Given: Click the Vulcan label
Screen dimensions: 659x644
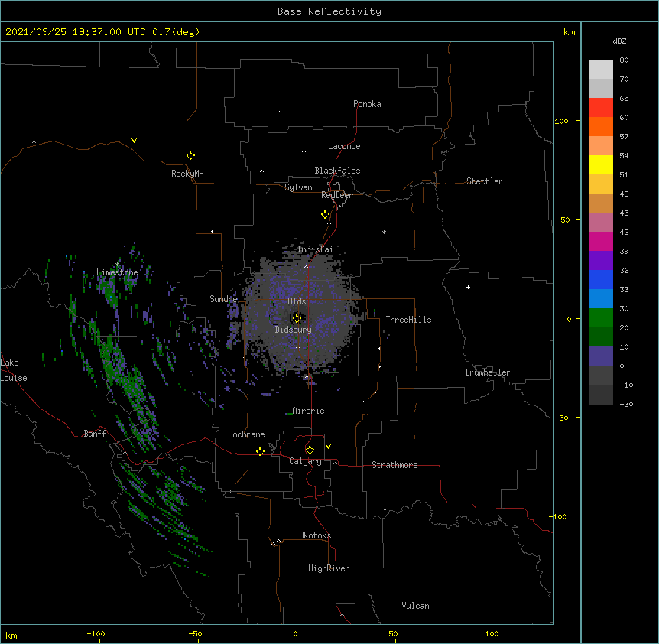Looking at the screenshot, I should coord(415,606).
